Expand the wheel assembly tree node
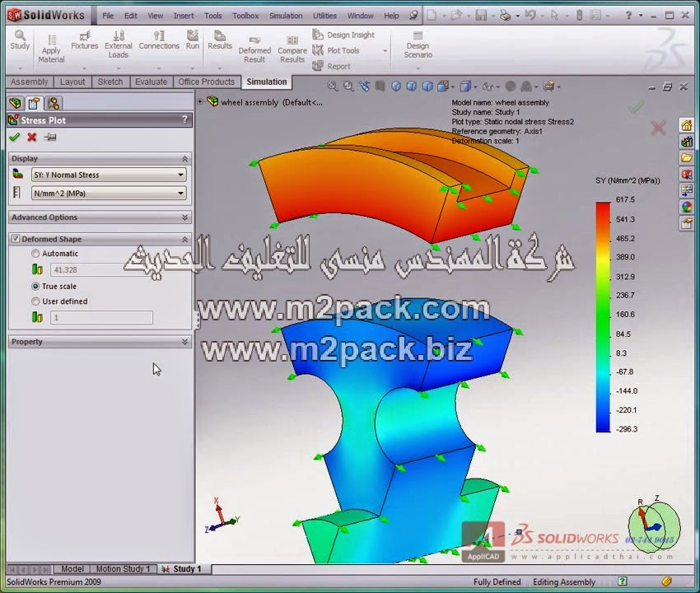Screen dimensions: 700x593 pos(200,102)
